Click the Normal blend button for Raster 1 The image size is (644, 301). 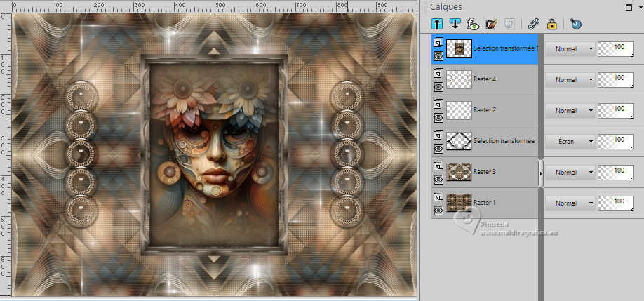[570, 203]
